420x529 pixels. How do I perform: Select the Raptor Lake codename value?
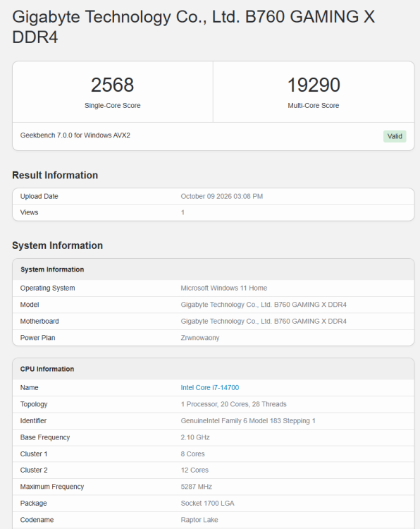199,520
